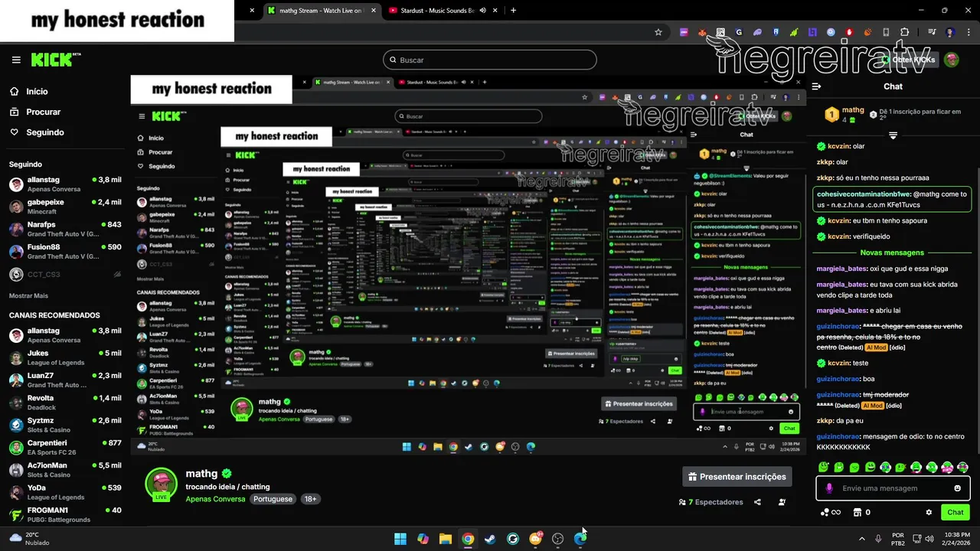Switch to Stardust Music Sounds tab
Image resolution: width=980 pixels, height=551 pixels.
(442, 11)
